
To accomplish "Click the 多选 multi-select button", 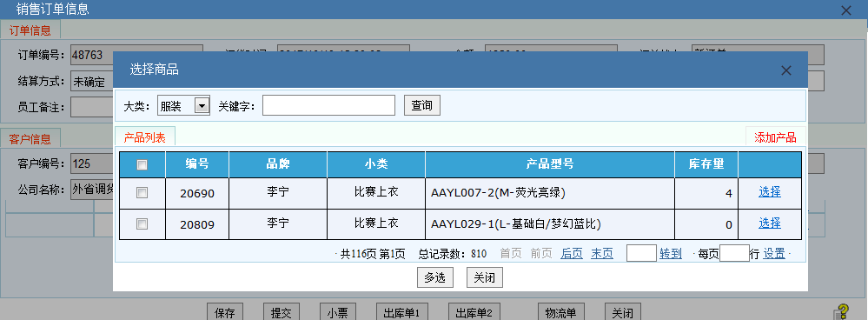I will pos(435,278).
